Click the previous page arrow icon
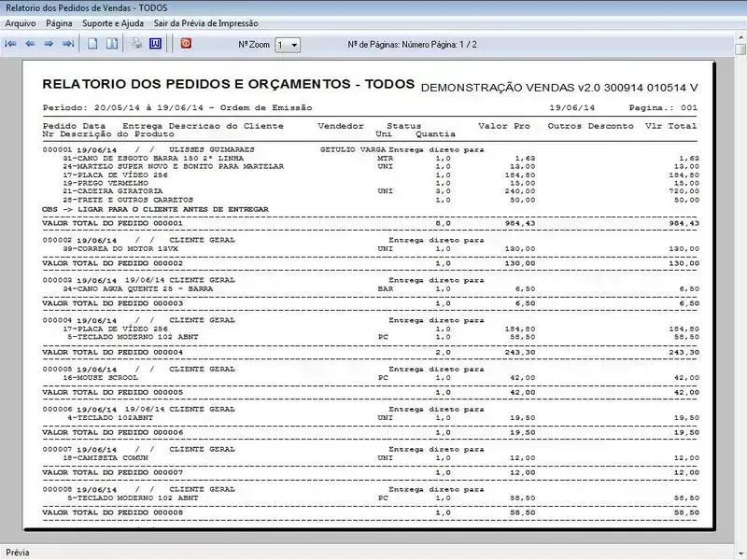Screen dimensions: 747x560 tap(30, 44)
